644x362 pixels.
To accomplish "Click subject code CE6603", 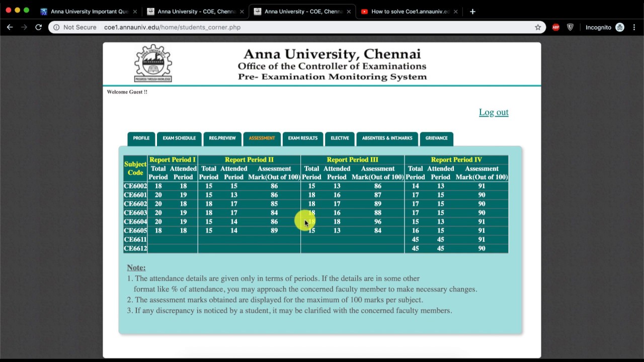I will click(x=135, y=213).
